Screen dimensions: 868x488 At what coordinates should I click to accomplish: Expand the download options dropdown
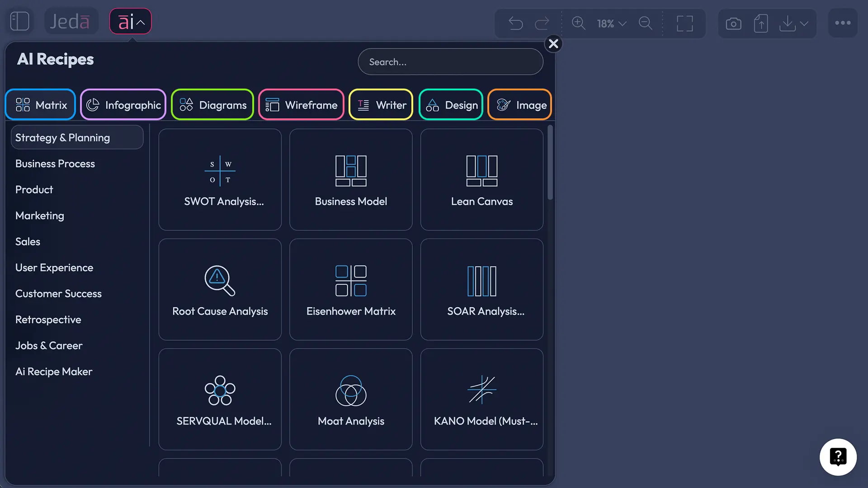804,23
